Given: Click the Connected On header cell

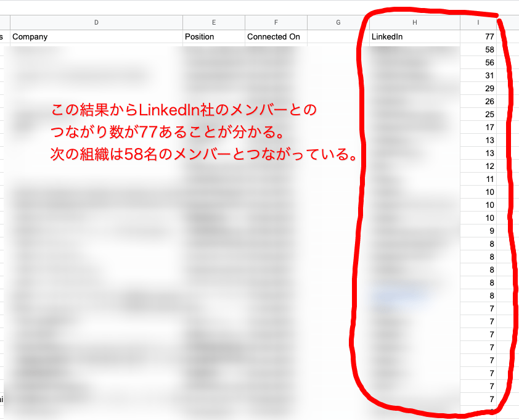Looking at the screenshot, I should point(276,37).
